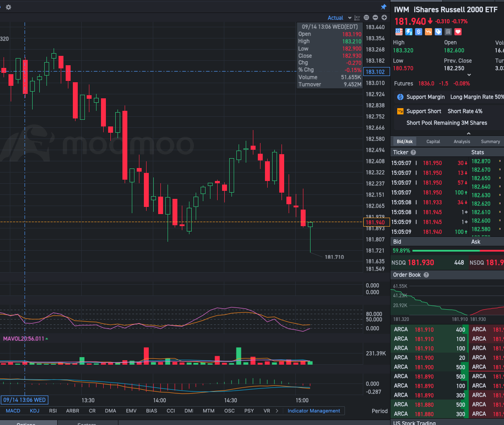Click the Futures 1836.0 value
The height and width of the screenshot is (425, 504).
tap(426, 84)
